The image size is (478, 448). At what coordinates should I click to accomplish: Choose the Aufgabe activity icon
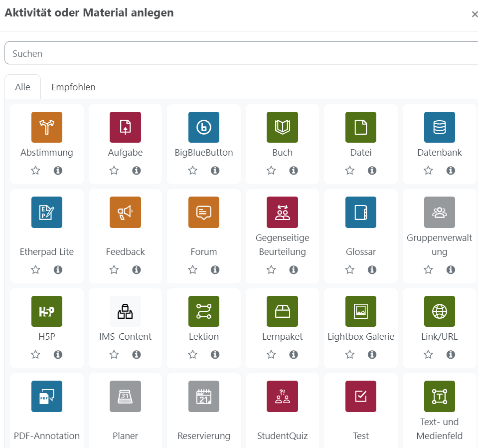125,127
